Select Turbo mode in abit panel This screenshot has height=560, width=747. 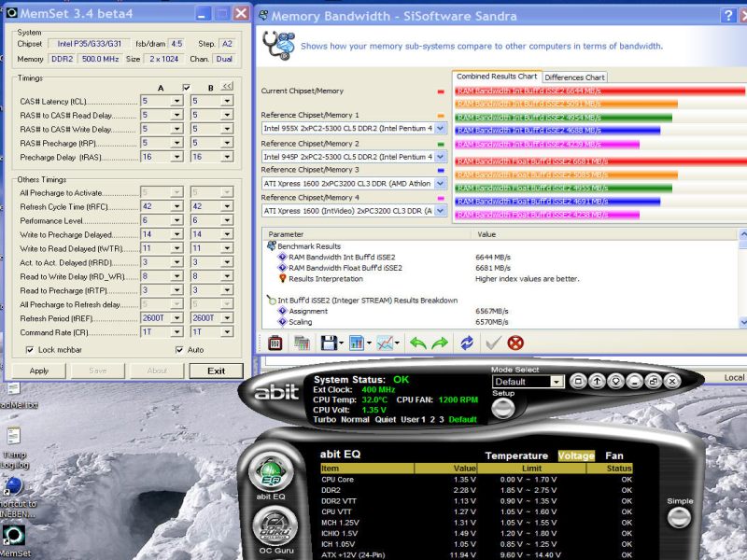coord(324,419)
